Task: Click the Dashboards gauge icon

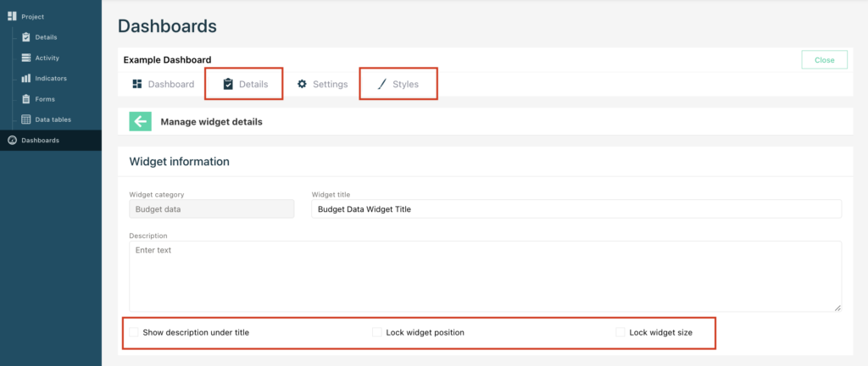Action: pos(12,141)
